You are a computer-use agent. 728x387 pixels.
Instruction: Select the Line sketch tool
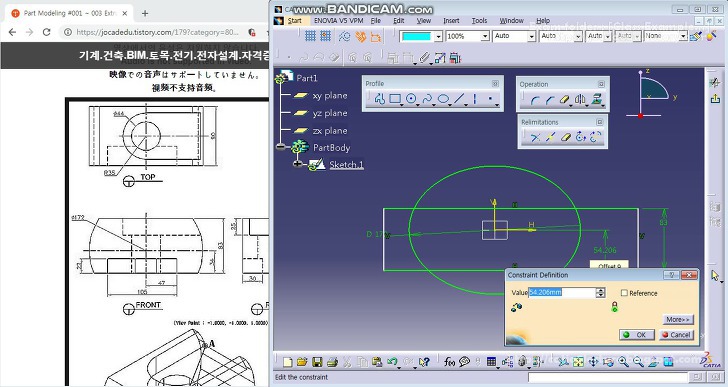pyautogui.click(x=459, y=99)
